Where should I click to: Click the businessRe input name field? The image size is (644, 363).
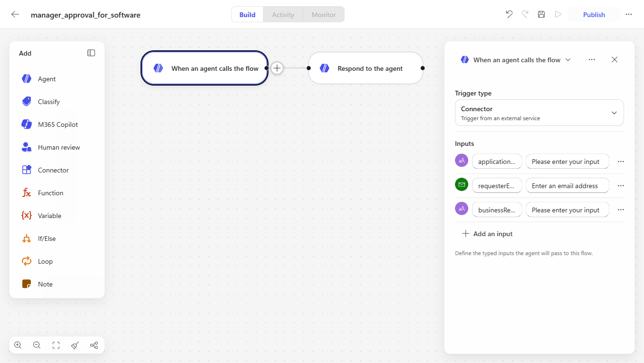(497, 210)
